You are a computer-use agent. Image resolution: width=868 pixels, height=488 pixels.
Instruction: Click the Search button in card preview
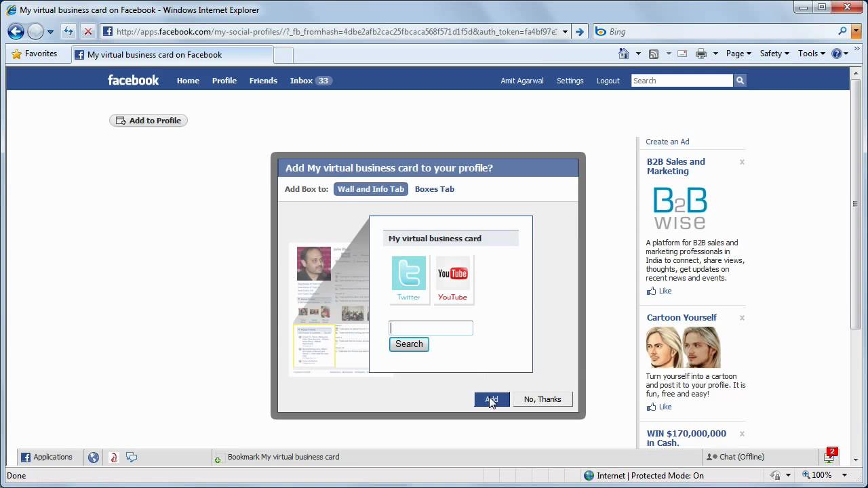pos(409,344)
